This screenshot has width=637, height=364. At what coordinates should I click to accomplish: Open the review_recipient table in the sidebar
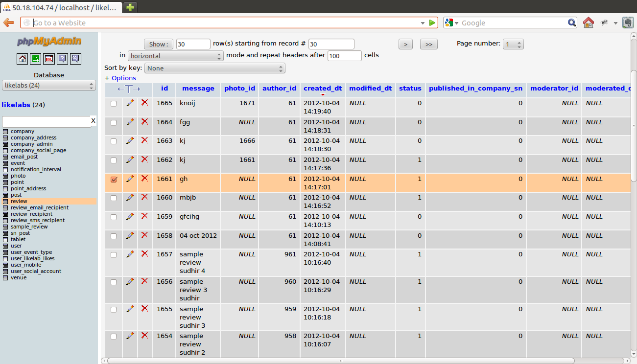coord(31,214)
